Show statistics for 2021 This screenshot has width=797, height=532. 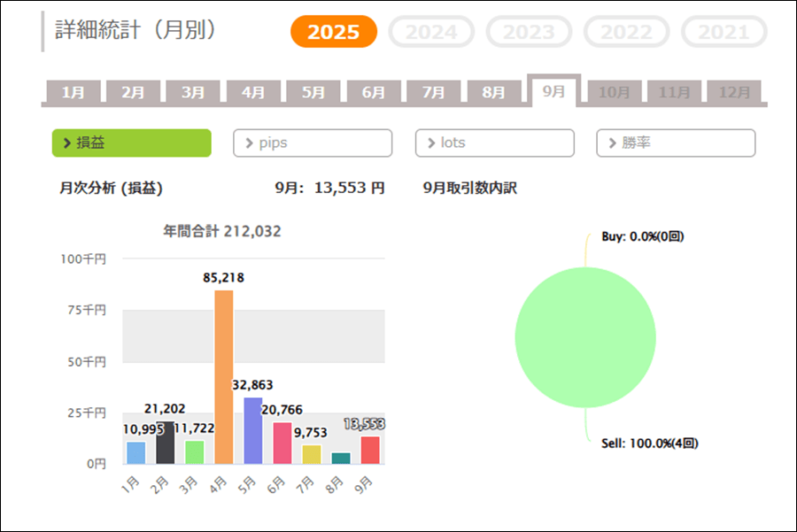(x=723, y=33)
